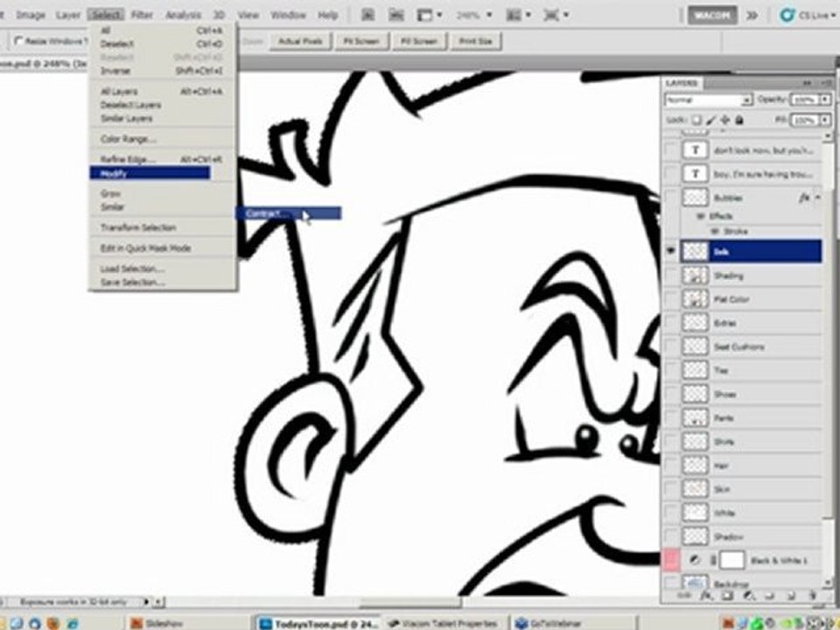Delete layer with trash icon
The image size is (840, 630).
(x=812, y=595)
